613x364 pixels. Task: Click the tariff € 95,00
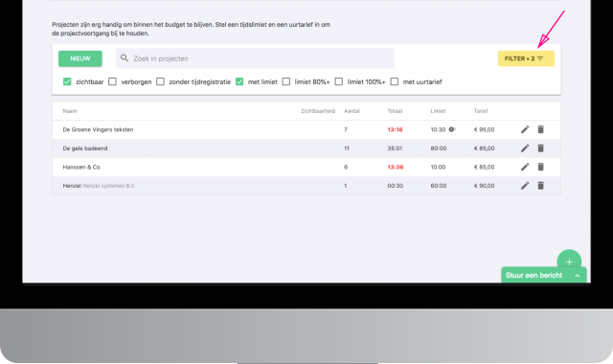point(484,129)
